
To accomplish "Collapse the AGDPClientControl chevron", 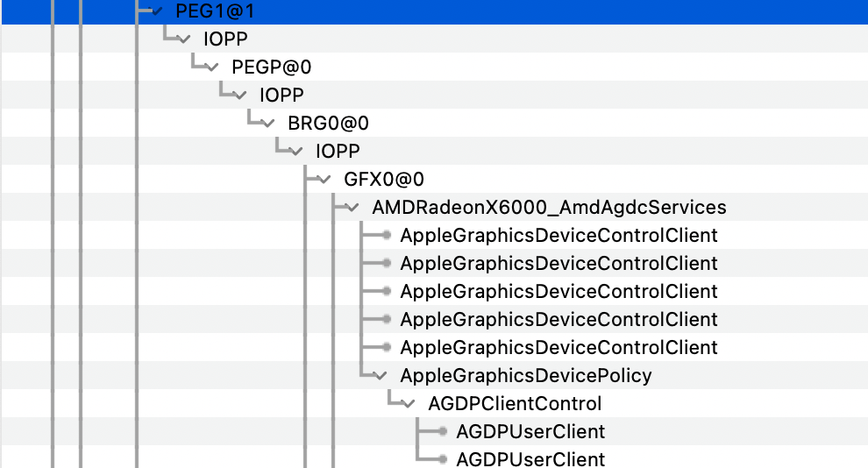I will tap(409, 404).
